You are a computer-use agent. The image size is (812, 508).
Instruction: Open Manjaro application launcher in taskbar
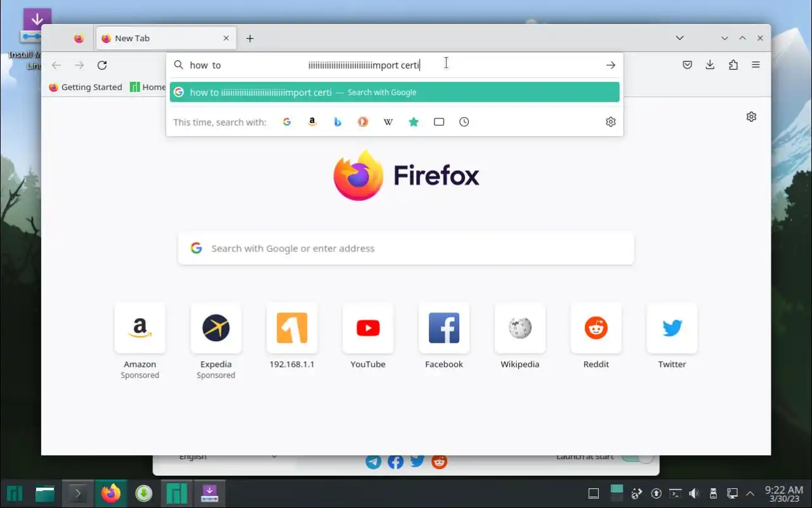pyautogui.click(x=15, y=493)
